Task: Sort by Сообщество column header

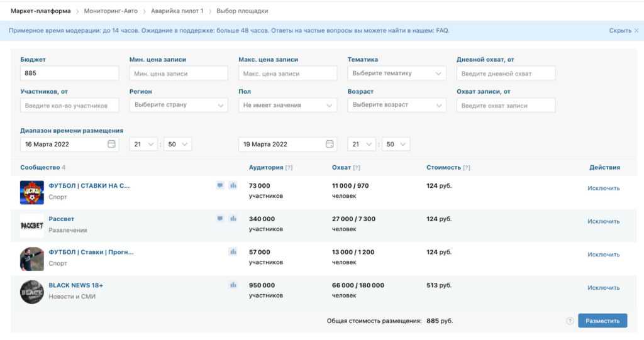Action: pos(40,168)
